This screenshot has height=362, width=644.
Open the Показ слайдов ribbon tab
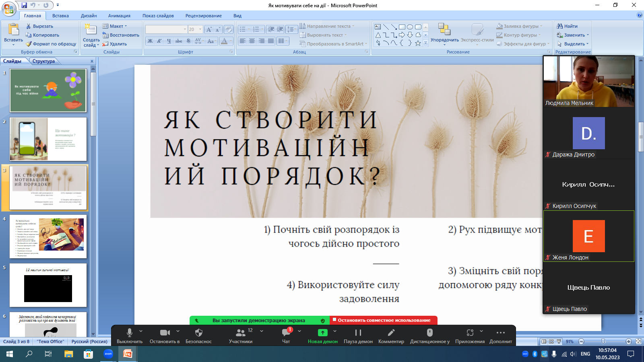point(158,16)
